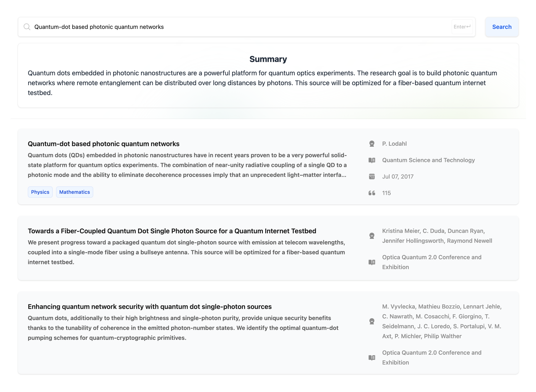The image size is (536, 392).
Task: Click the P. Lodahl author name
Action: coord(394,144)
